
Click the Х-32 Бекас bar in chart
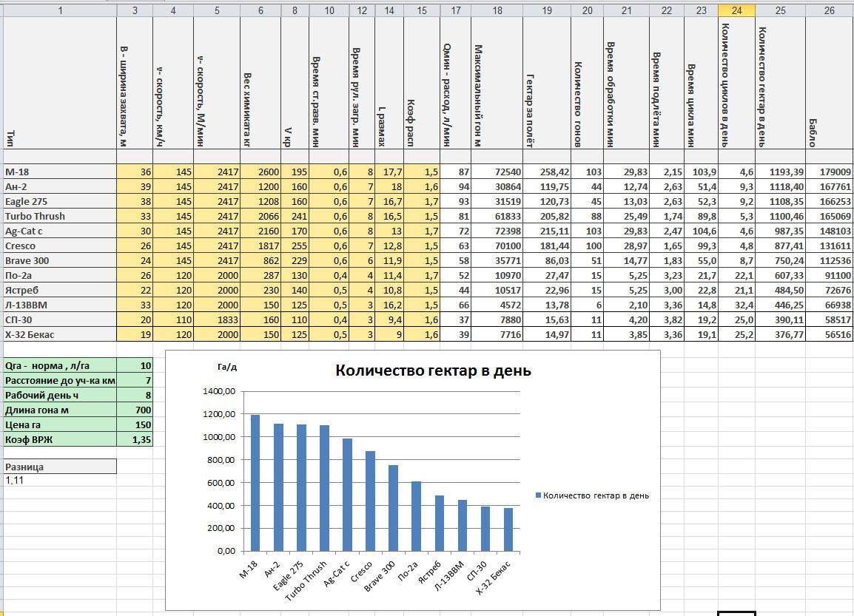click(508, 529)
